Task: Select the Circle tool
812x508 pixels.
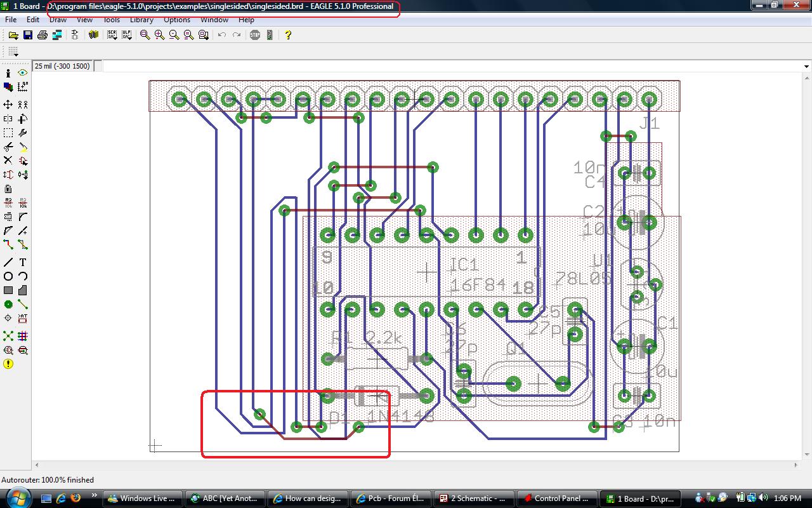Action: coord(8,276)
